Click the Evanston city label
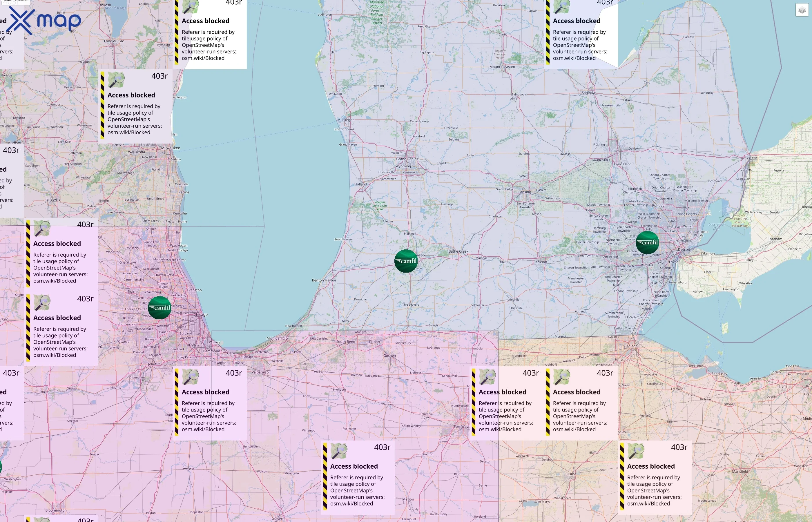 pos(194,290)
